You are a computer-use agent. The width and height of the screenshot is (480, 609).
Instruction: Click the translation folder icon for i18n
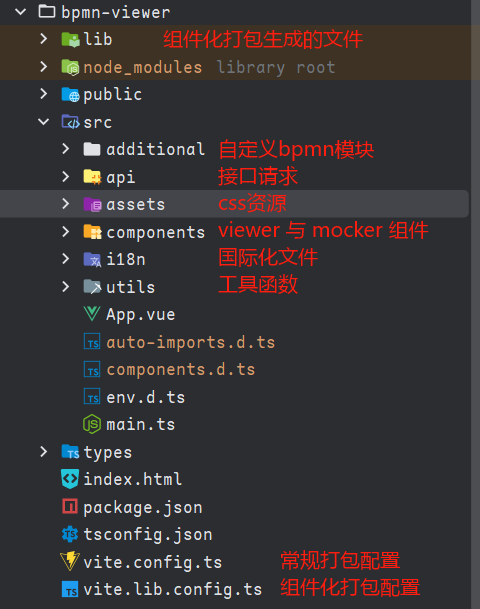point(92,259)
